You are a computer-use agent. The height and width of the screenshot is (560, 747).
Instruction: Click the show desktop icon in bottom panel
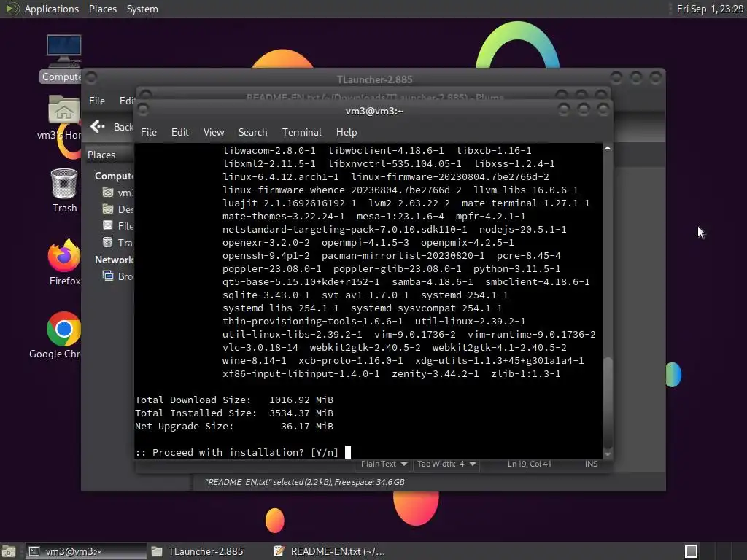point(9,551)
